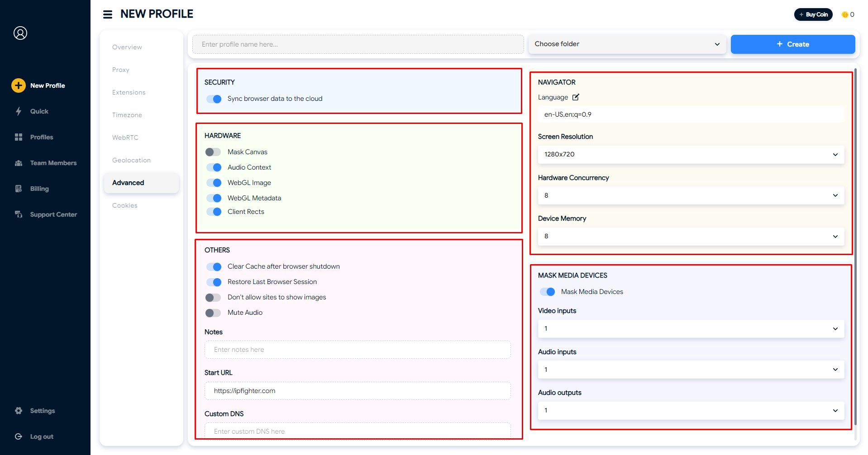Expand the Choose folder dropdown
This screenshot has height=455, width=868.
[x=627, y=44]
